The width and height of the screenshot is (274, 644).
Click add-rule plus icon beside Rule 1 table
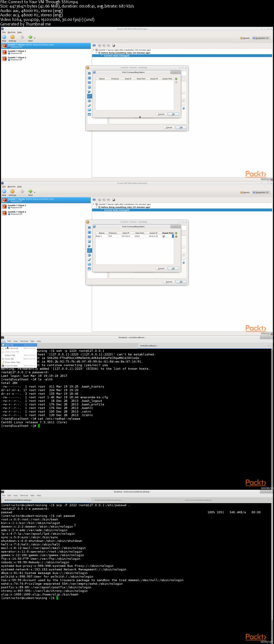point(176,233)
